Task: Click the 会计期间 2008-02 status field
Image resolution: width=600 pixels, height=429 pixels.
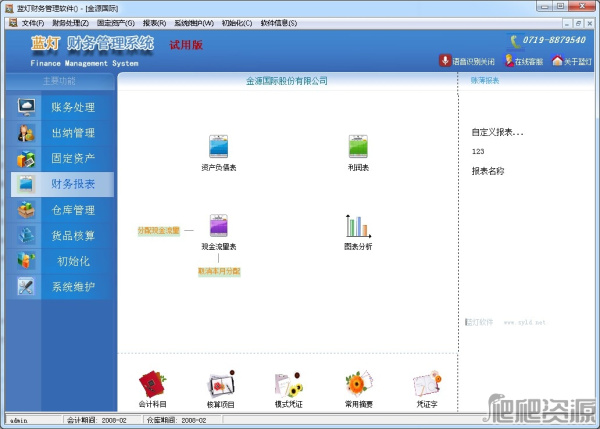Action: tap(101, 420)
